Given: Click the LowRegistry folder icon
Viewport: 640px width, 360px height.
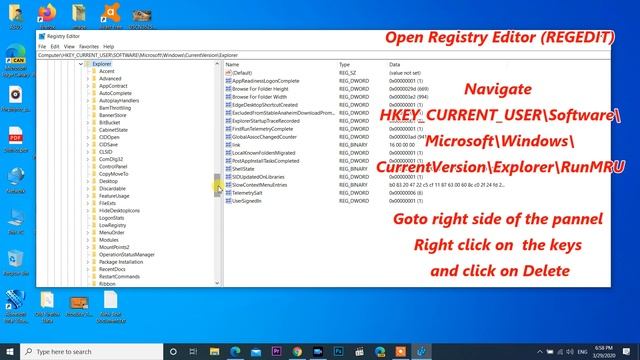Looking at the screenshot, I should tap(94, 225).
